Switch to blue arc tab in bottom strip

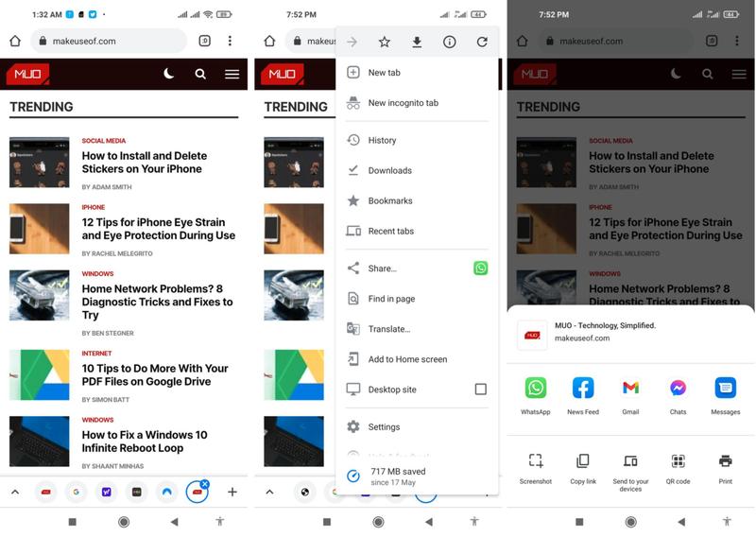click(x=167, y=493)
